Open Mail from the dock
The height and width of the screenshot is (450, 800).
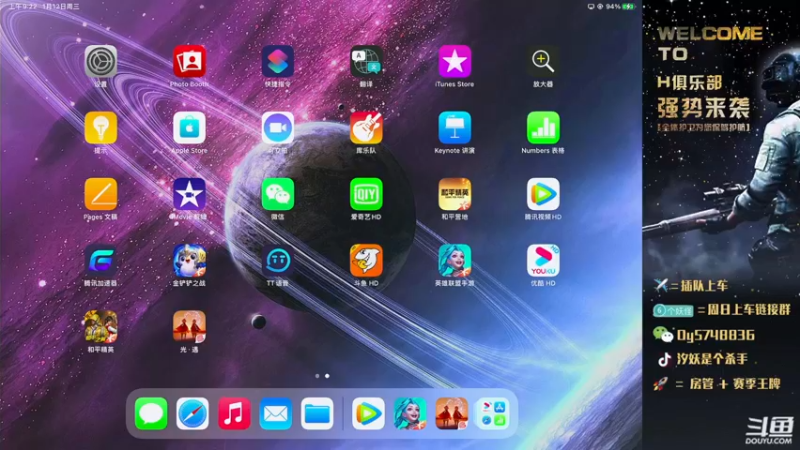(276, 413)
